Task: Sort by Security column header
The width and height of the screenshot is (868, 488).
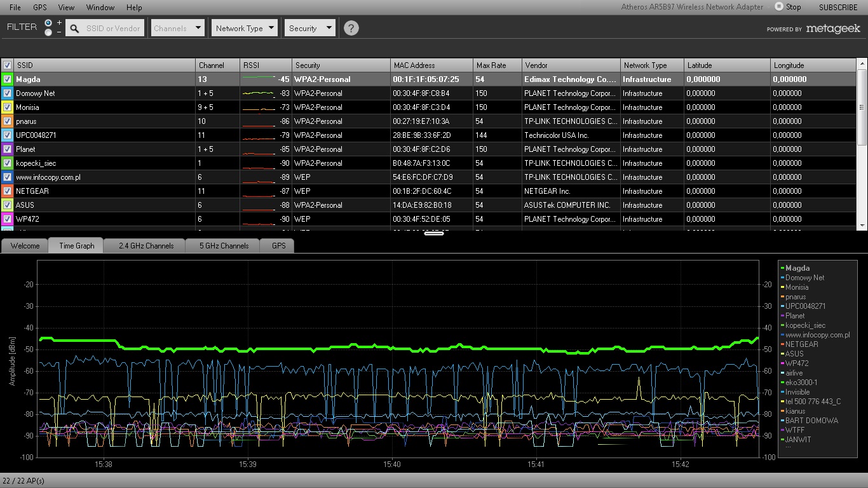Action: click(341, 65)
